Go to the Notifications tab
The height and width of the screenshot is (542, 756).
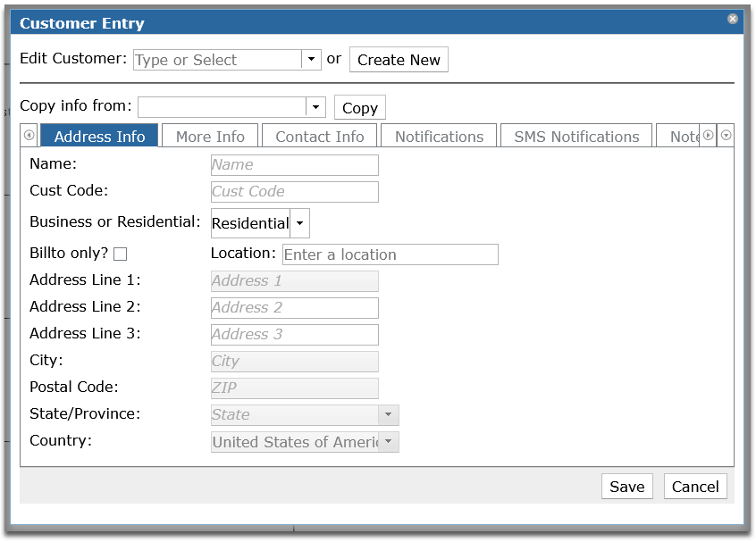(x=439, y=137)
